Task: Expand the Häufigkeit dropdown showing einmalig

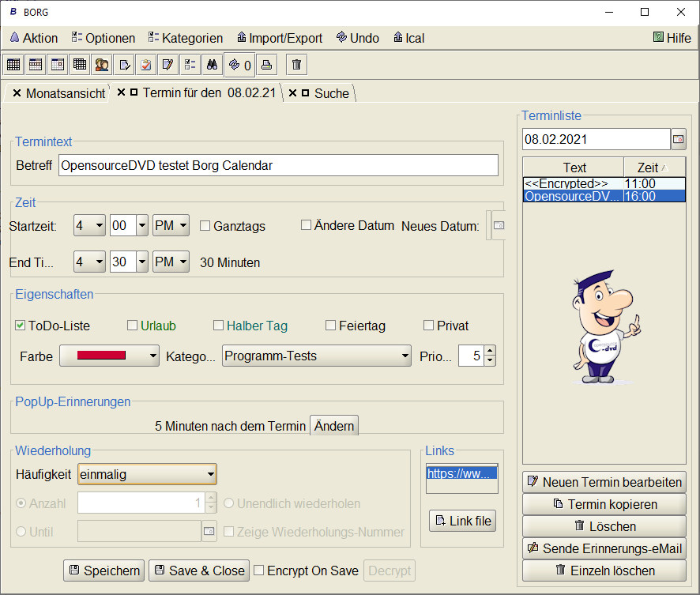Action: [x=147, y=474]
